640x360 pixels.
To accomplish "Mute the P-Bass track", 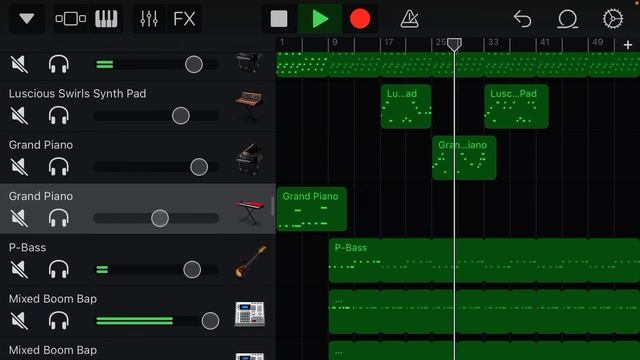I will tap(19, 270).
